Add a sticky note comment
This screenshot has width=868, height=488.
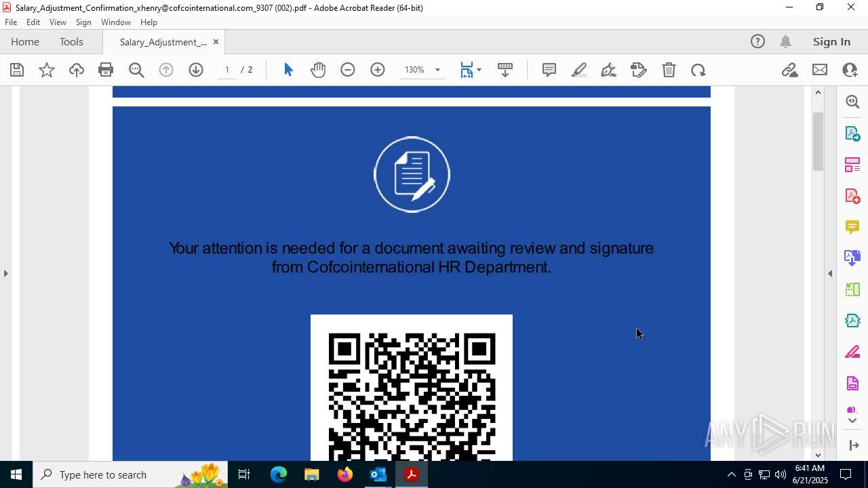click(x=549, y=70)
